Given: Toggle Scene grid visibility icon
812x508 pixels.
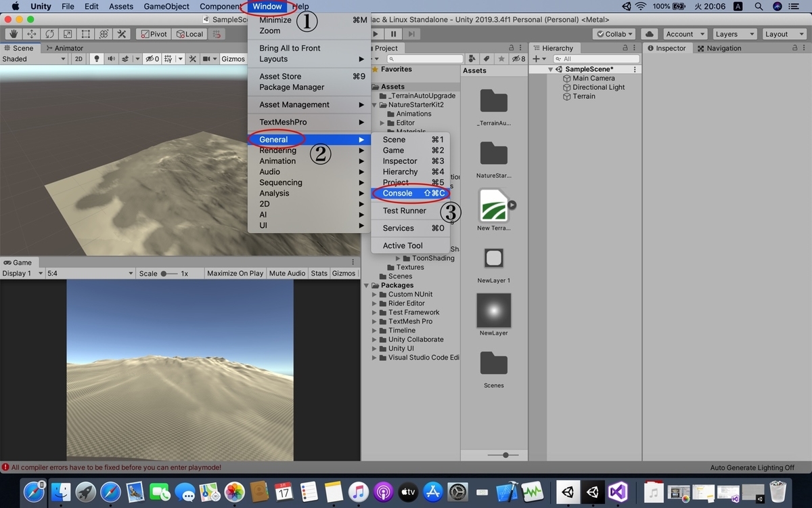Looking at the screenshot, I should (x=169, y=59).
